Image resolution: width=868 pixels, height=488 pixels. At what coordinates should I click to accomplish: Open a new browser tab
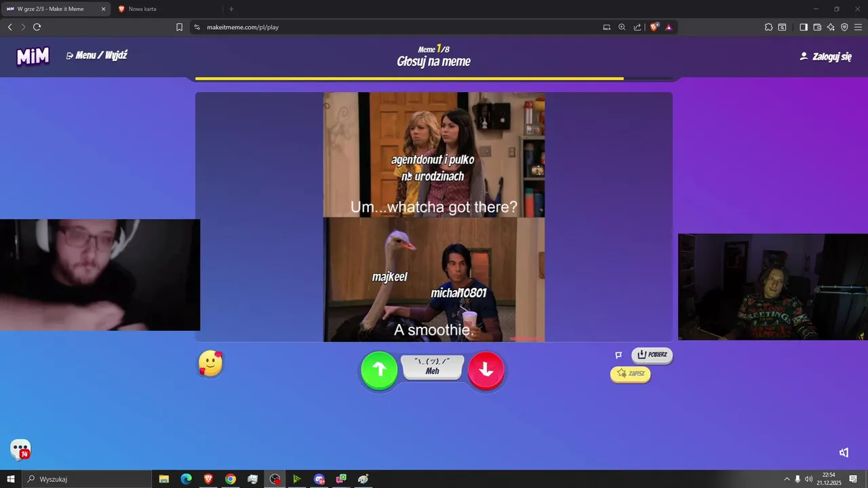click(231, 9)
